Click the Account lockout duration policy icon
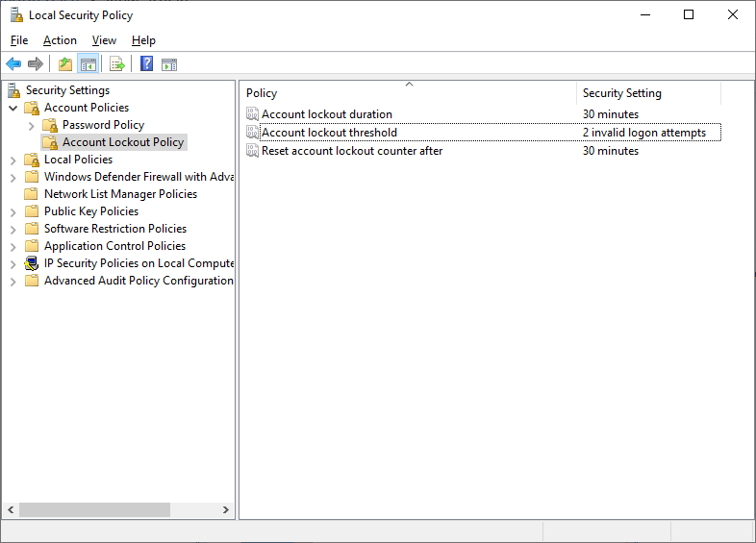 tap(252, 113)
